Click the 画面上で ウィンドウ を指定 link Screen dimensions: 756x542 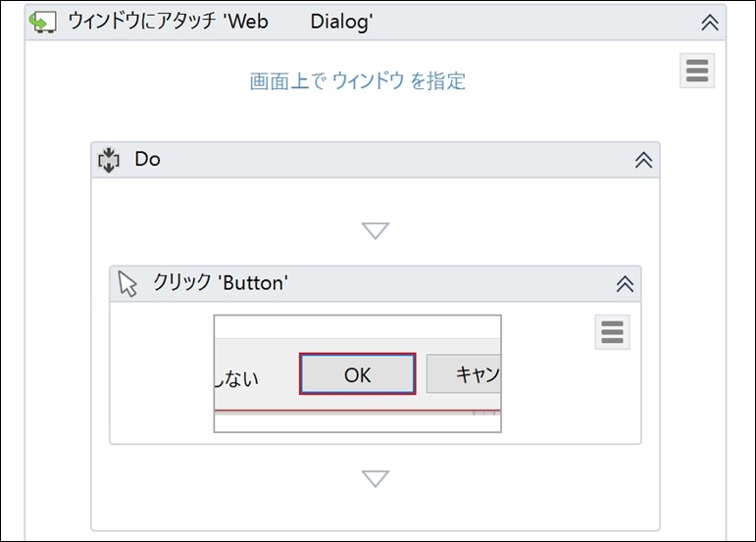click(x=357, y=81)
